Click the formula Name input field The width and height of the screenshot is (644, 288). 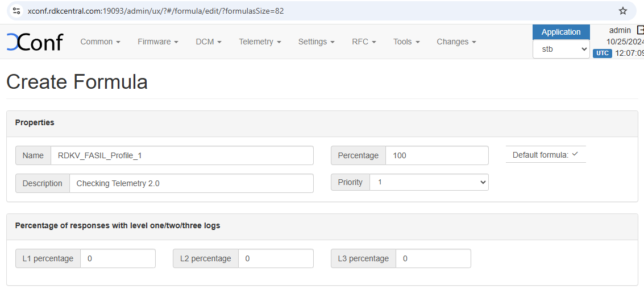pyautogui.click(x=182, y=155)
